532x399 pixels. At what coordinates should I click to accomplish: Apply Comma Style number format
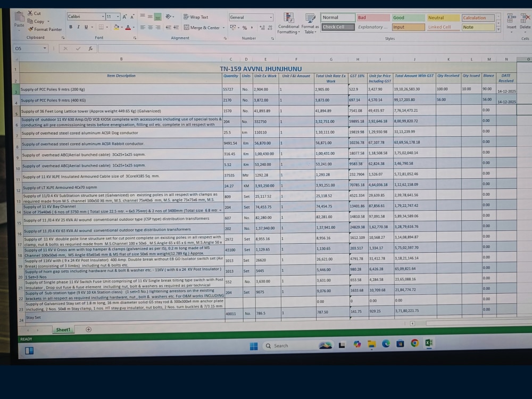point(252,28)
